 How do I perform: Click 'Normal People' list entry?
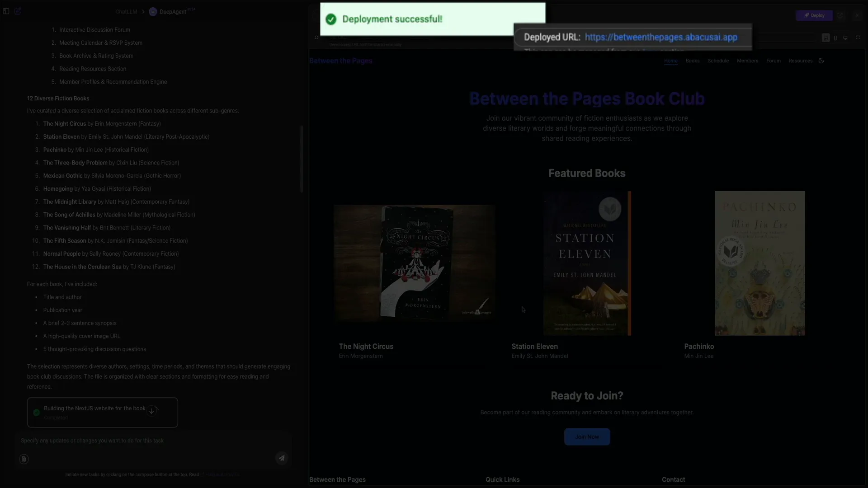(111, 254)
